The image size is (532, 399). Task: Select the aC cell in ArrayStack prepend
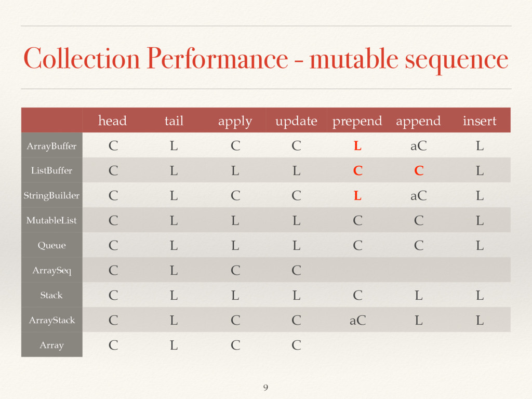click(x=357, y=320)
